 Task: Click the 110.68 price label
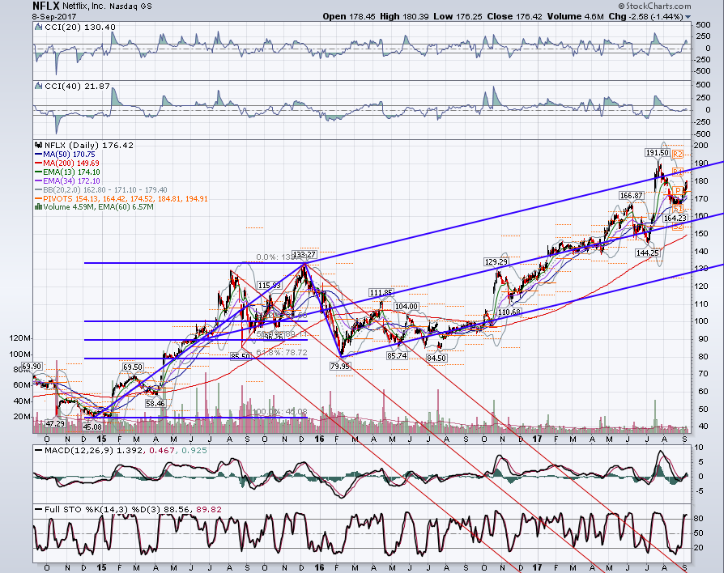(509, 312)
